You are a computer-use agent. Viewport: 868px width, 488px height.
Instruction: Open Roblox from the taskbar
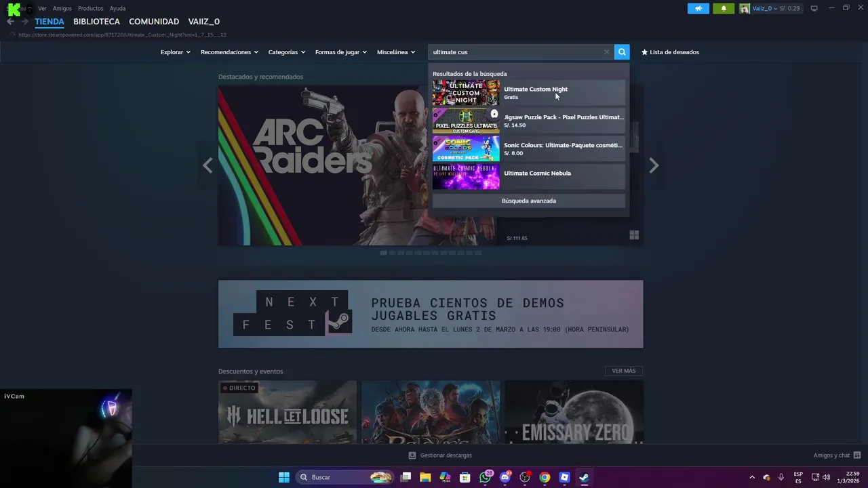point(564,477)
